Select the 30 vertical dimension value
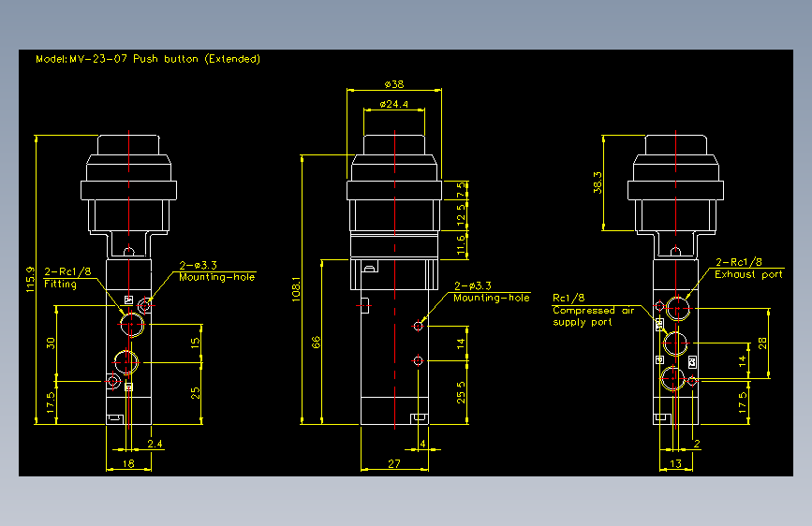Image resolution: width=812 pixels, height=526 pixels. 51,343
